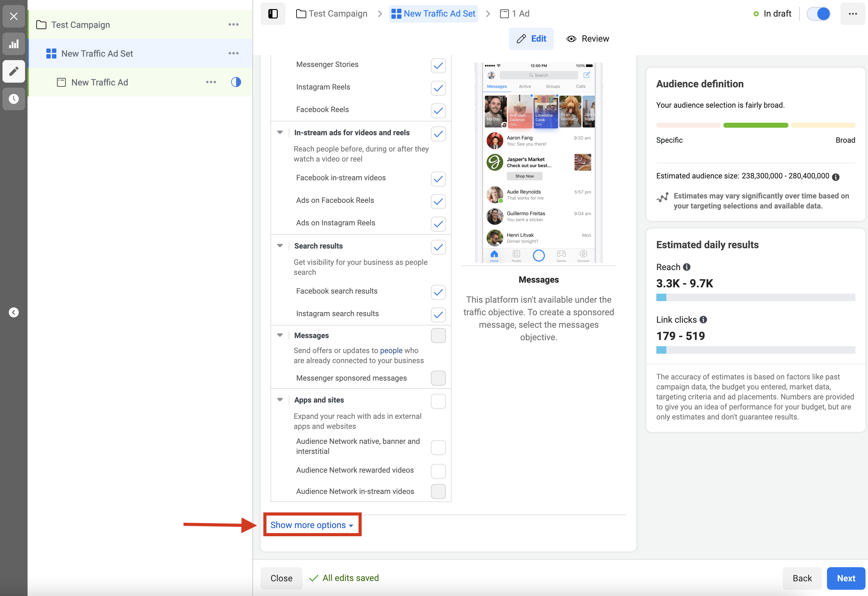
Task: Open the people link in Messages description
Action: tap(391, 350)
